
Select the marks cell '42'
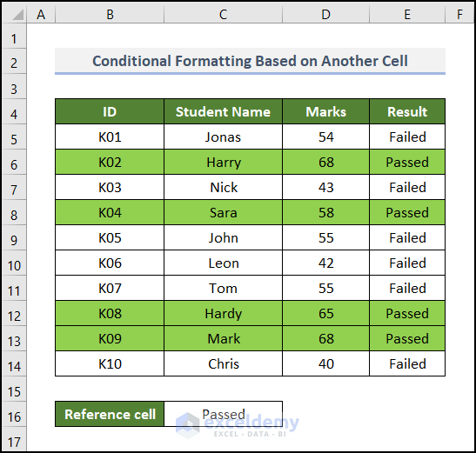coord(325,263)
